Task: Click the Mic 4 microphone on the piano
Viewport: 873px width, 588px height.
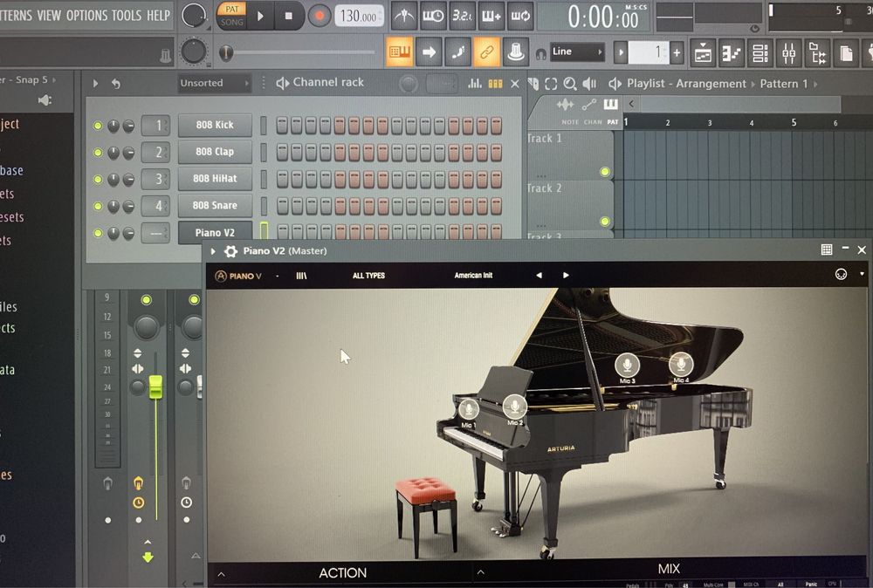Action: 681,364
